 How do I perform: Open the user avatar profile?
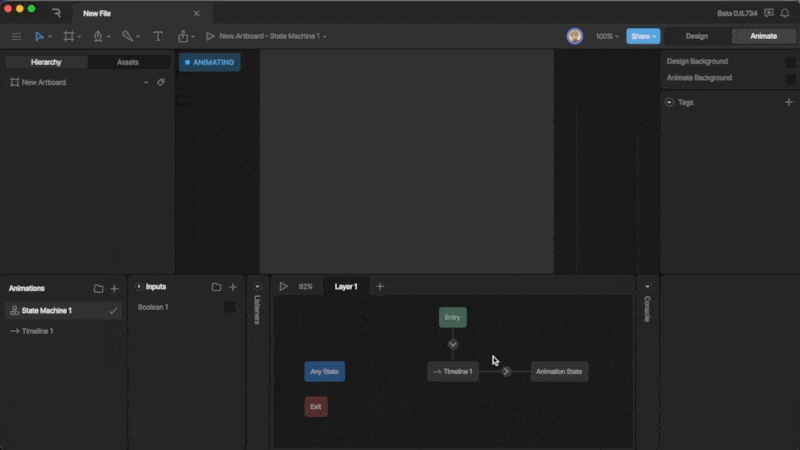click(574, 36)
